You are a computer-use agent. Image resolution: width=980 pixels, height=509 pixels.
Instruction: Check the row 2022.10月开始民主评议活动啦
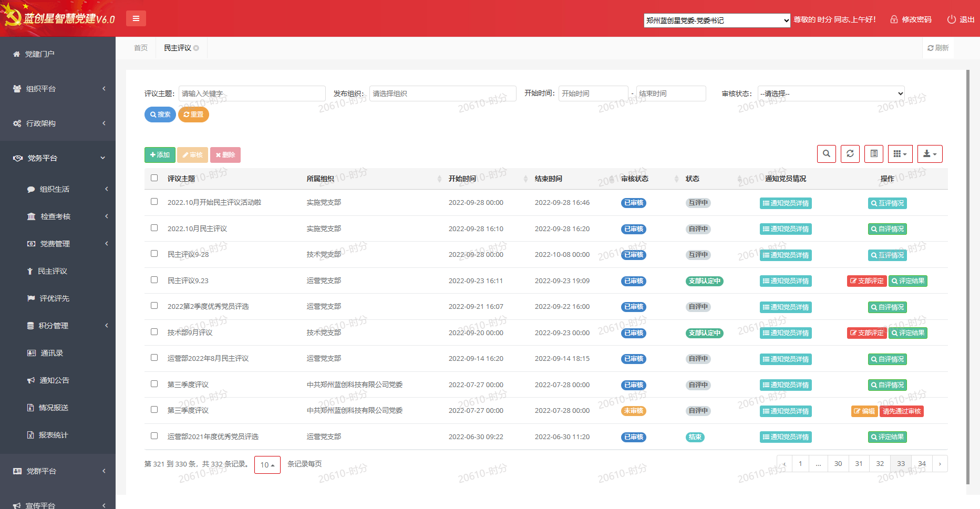154,202
